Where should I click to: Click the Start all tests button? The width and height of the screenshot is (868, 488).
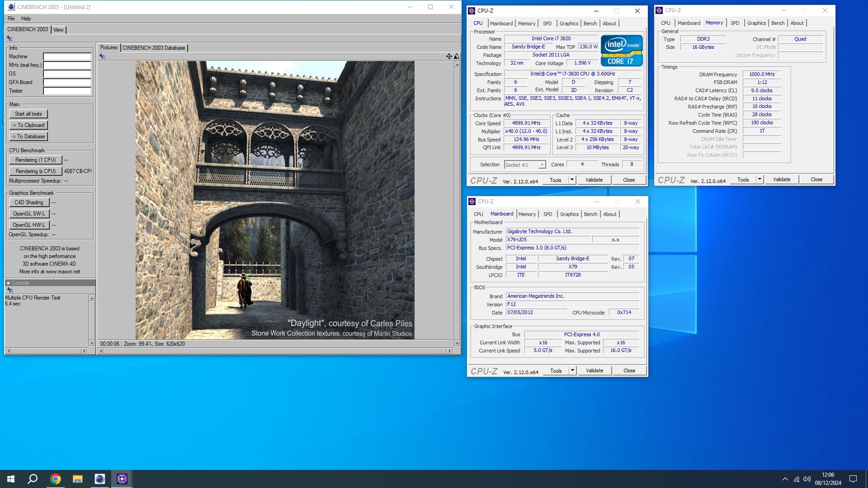point(28,114)
